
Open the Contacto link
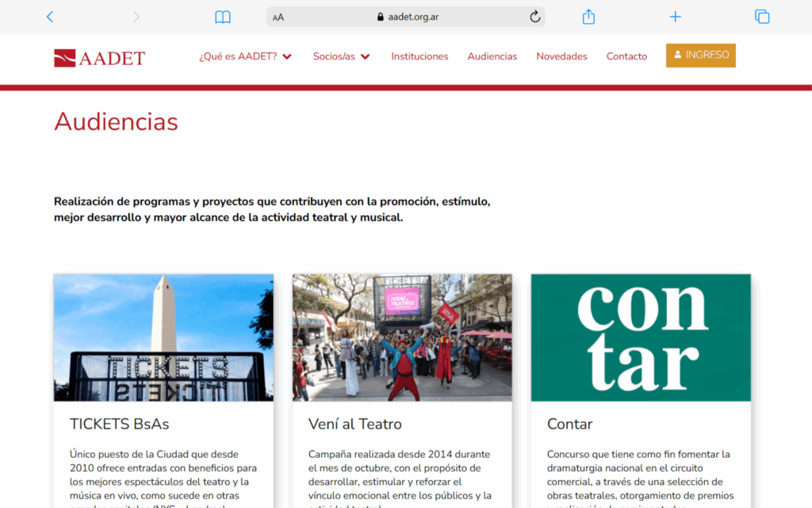click(626, 56)
